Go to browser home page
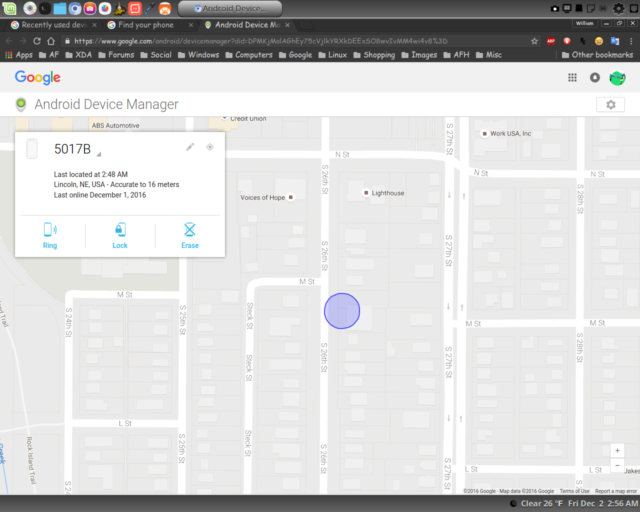 pos(51,41)
